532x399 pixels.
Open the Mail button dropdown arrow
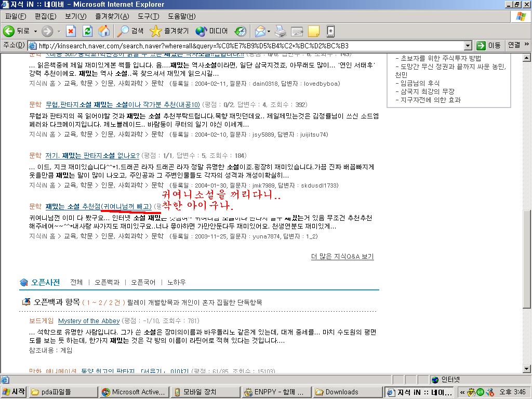pyautogui.click(x=269, y=31)
